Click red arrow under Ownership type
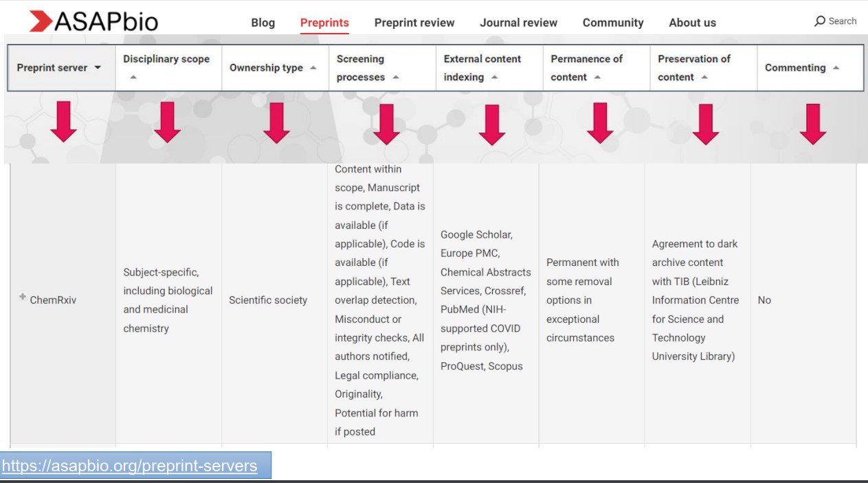Image resolution: width=868 pixels, height=483 pixels. pyautogui.click(x=276, y=123)
